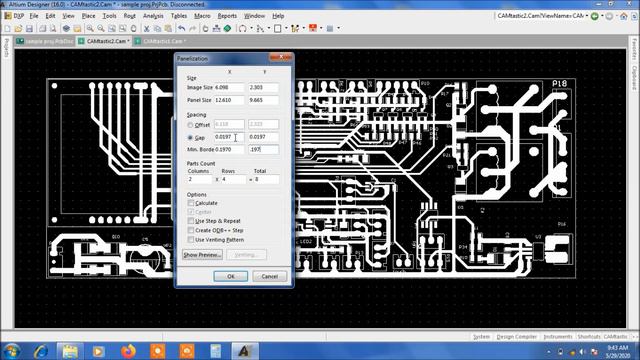This screenshot has height=360, width=640.
Task: Open the dropdown arrow of the last toolbar icon
Action: click(x=338, y=29)
